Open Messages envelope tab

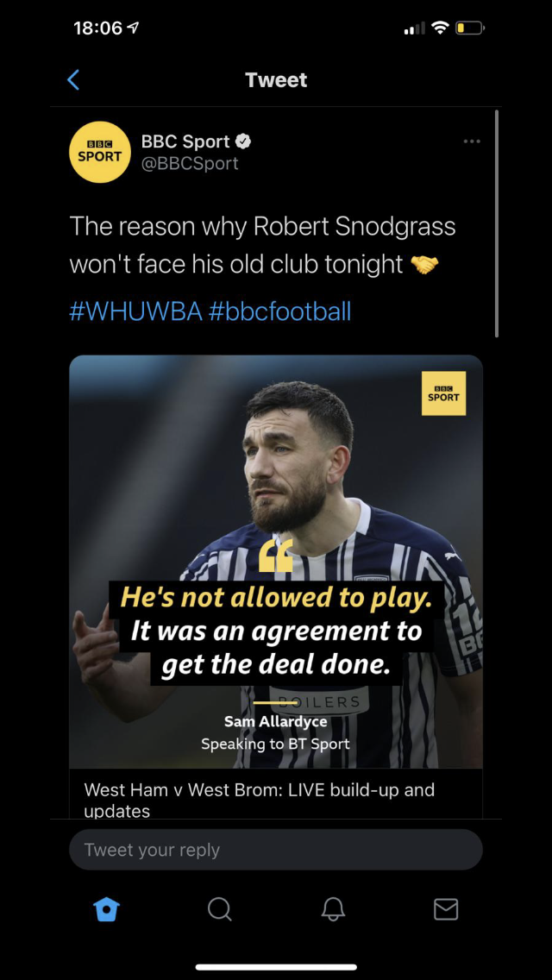(446, 909)
